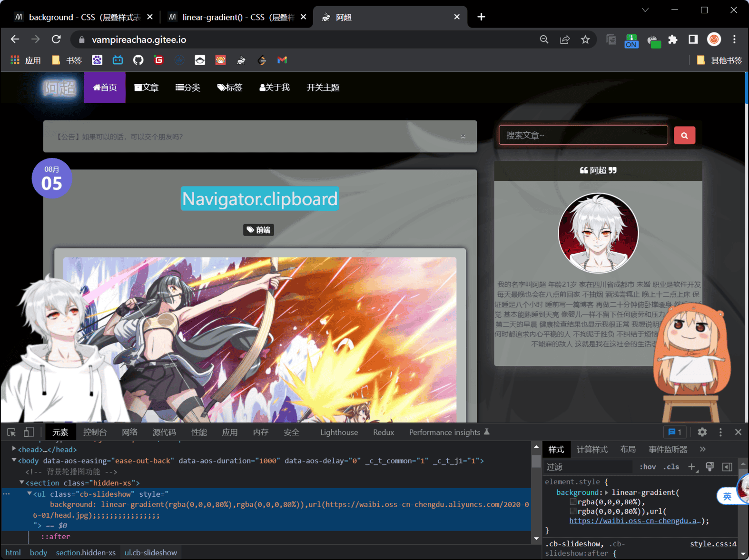Expand the head element in the DOM tree
The height and width of the screenshot is (560, 749).
tap(14, 449)
